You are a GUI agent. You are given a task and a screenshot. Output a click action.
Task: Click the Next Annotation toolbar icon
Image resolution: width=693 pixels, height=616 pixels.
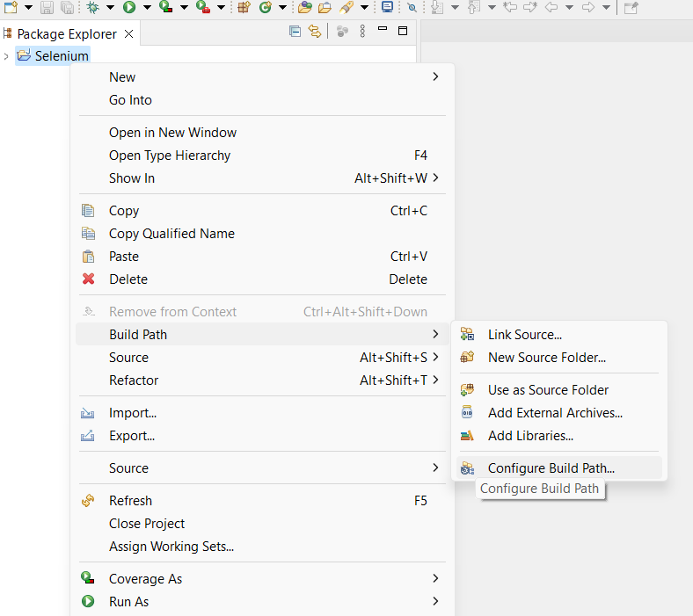[437, 7]
